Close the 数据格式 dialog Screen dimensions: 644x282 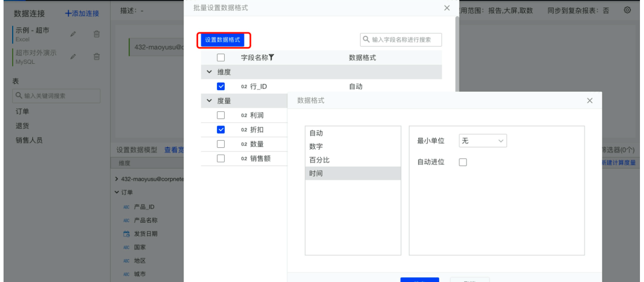tap(589, 101)
